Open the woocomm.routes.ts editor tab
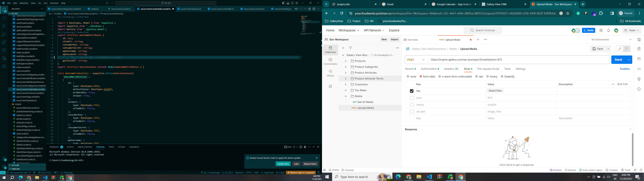The image size is (644, 181). (x=121, y=9)
